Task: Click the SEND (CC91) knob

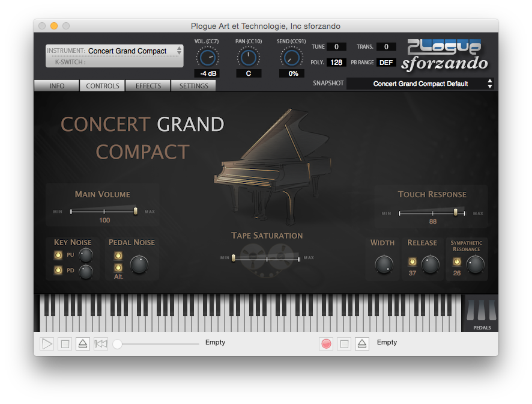Action: pyautogui.click(x=291, y=58)
